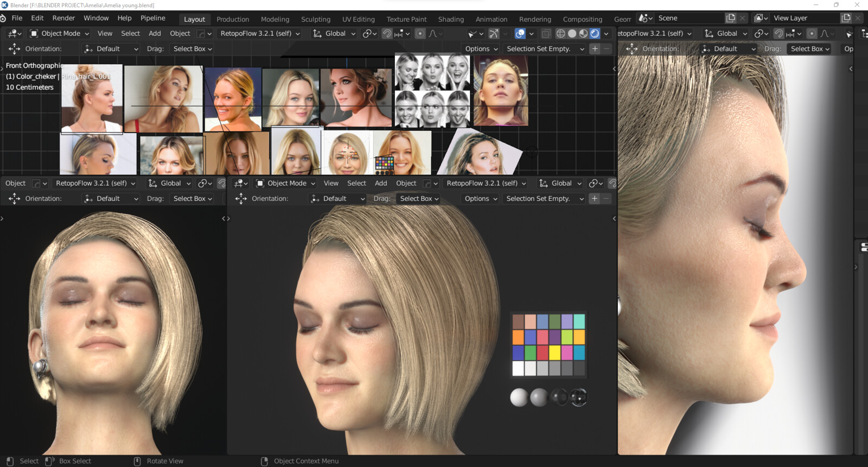This screenshot has width=868, height=467.
Task: Select move tool icon in top viewport settings
Action: click(x=15, y=48)
